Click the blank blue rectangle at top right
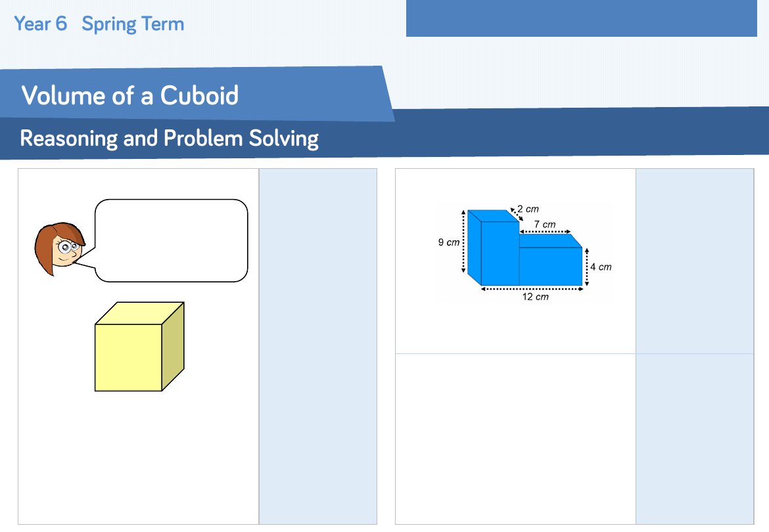 [x=581, y=18]
